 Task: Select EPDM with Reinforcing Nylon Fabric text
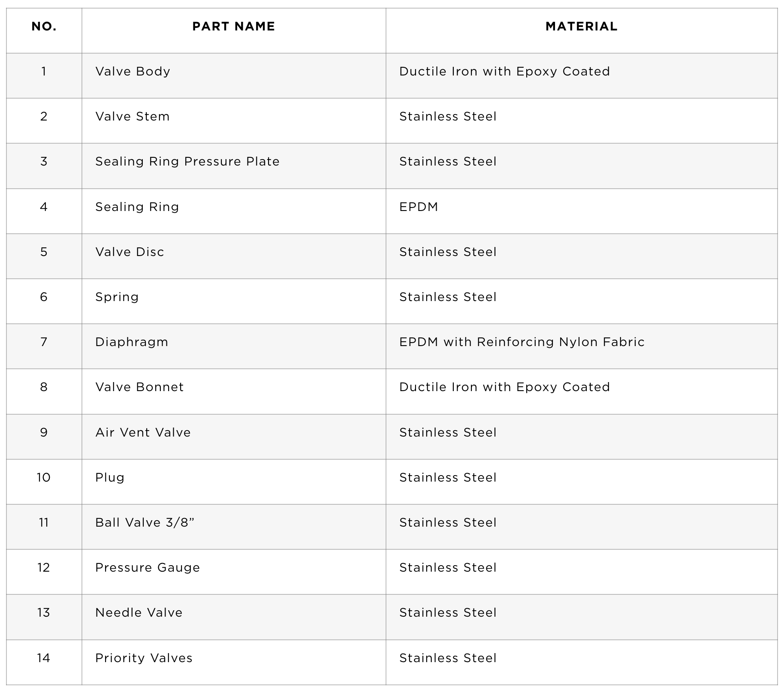(522, 342)
